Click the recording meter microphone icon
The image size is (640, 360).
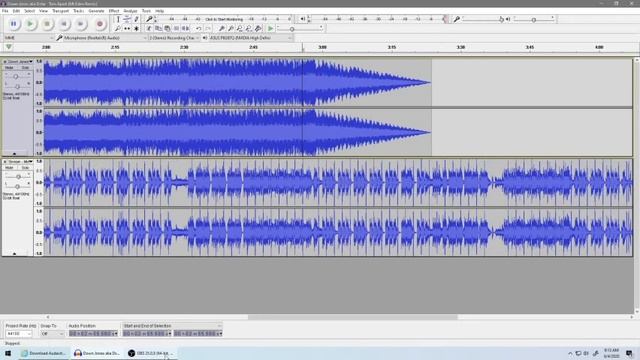point(149,19)
